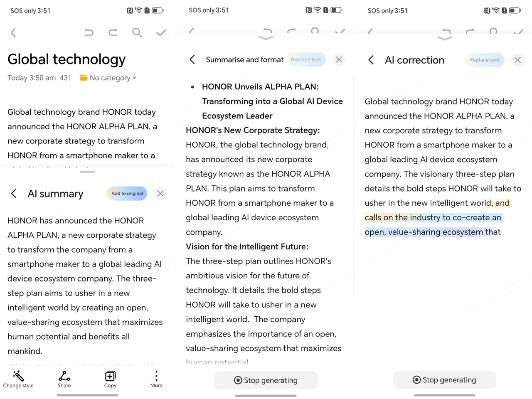Close the Summarise and format panel

click(x=339, y=59)
